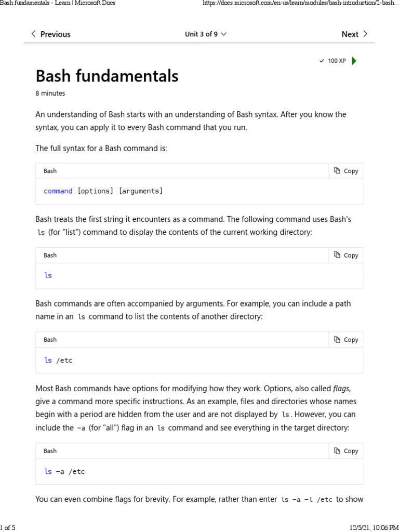399x532 pixels.
Task: Click the ls /etc code text
Action: pos(58,360)
